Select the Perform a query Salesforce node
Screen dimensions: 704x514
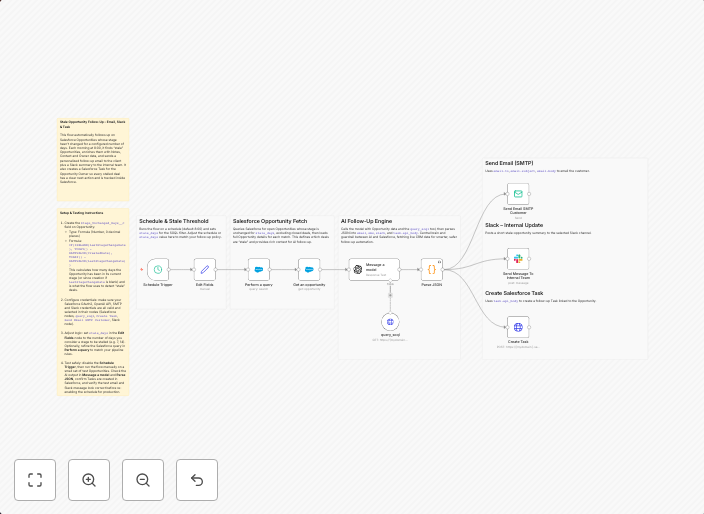259,269
